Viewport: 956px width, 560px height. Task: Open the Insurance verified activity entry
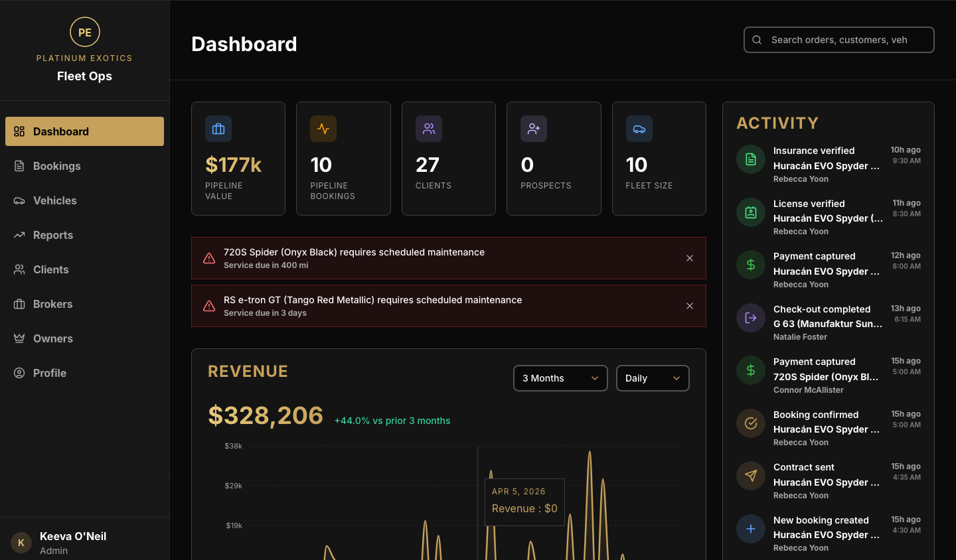(829, 165)
